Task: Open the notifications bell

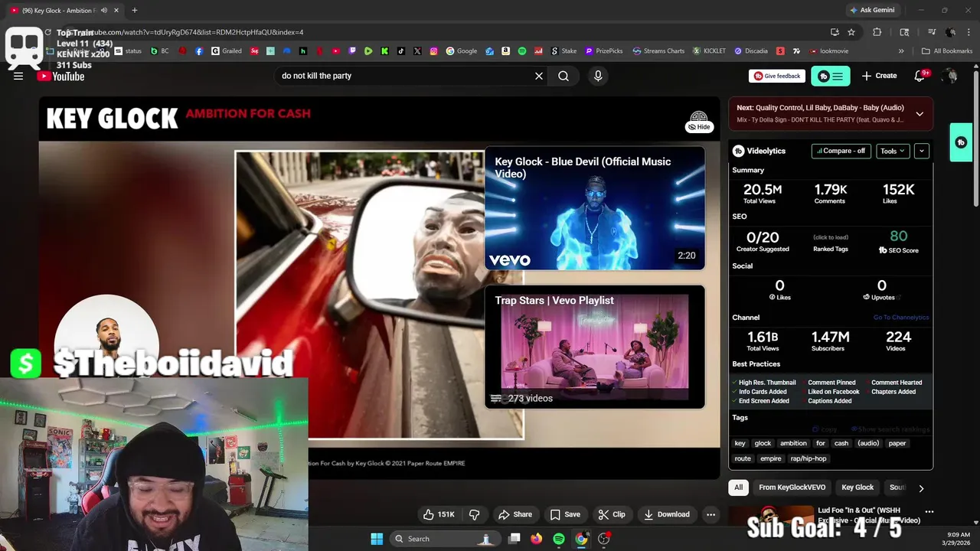Action: click(x=920, y=76)
